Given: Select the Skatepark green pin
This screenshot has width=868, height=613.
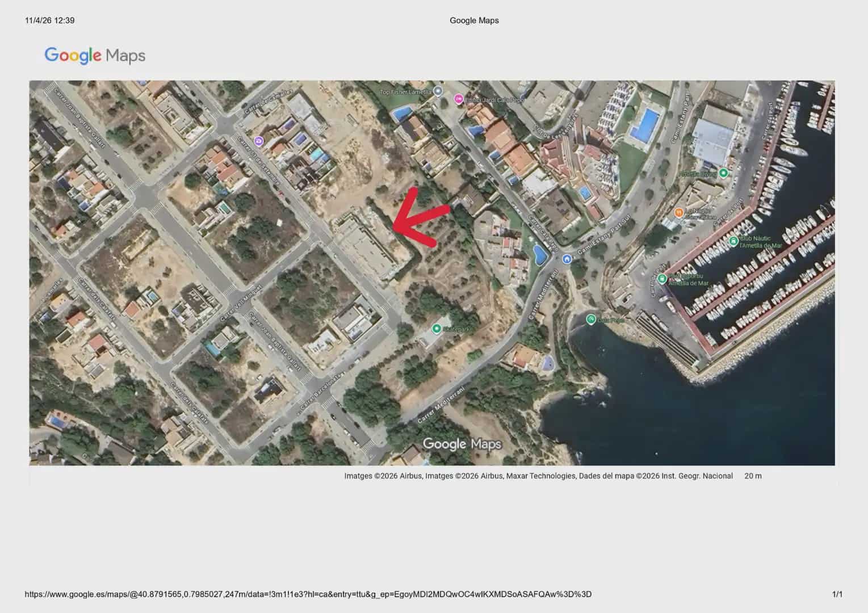Looking at the screenshot, I should coord(437,329).
